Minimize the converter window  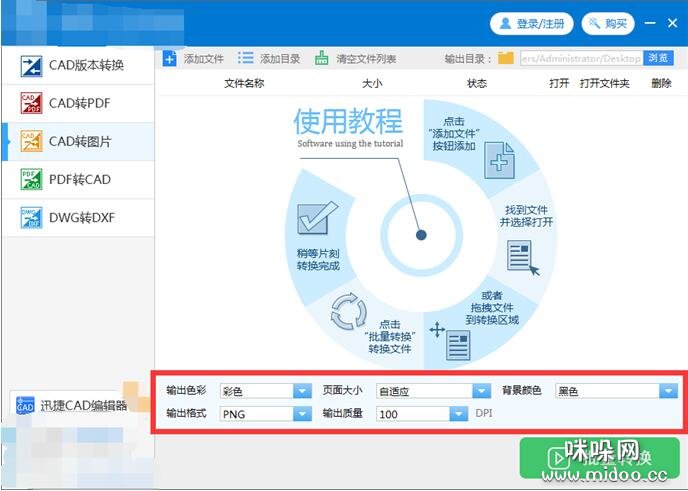(650, 23)
